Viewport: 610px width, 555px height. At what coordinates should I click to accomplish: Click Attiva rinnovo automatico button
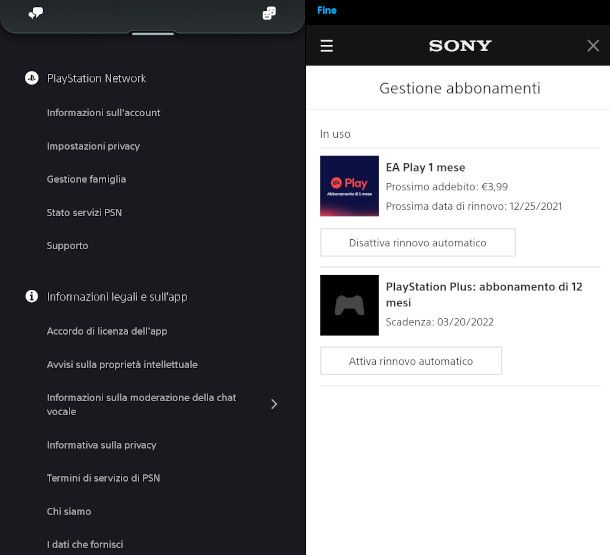click(x=411, y=361)
